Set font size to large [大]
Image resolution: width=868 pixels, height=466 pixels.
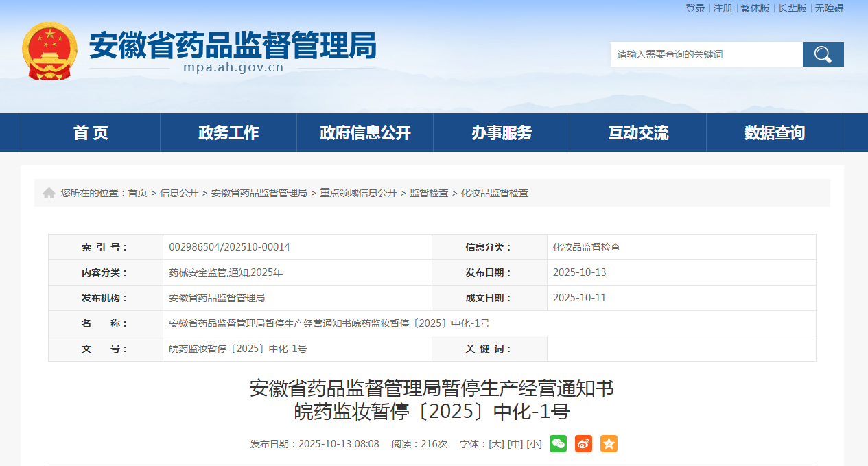click(x=495, y=444)
